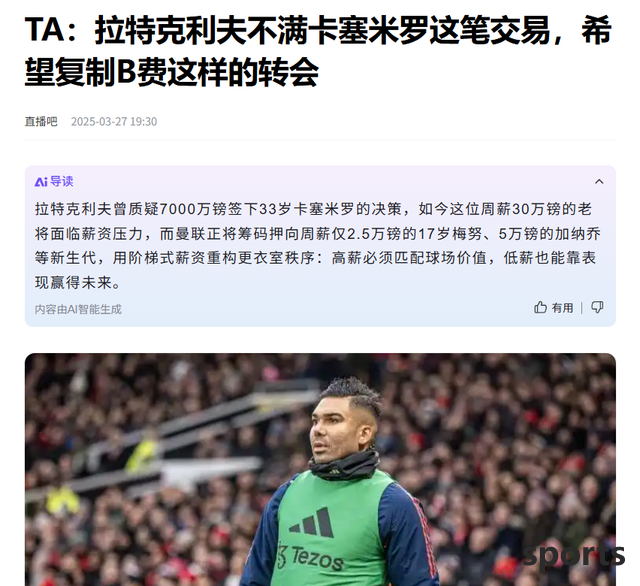Click the article headline beginning TA：拉特克利夫
640x586 pixels.
(x=318, y=51)
